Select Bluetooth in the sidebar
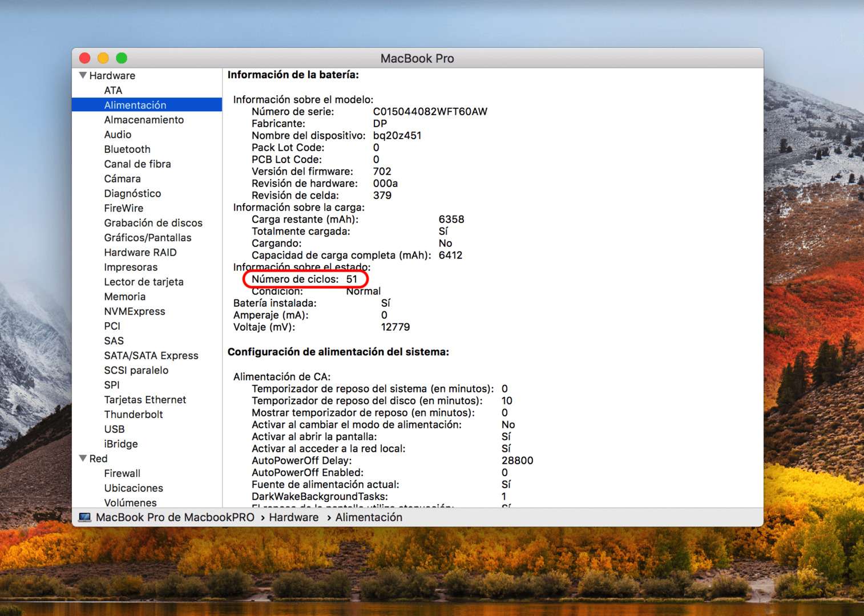 click(127, 149)
